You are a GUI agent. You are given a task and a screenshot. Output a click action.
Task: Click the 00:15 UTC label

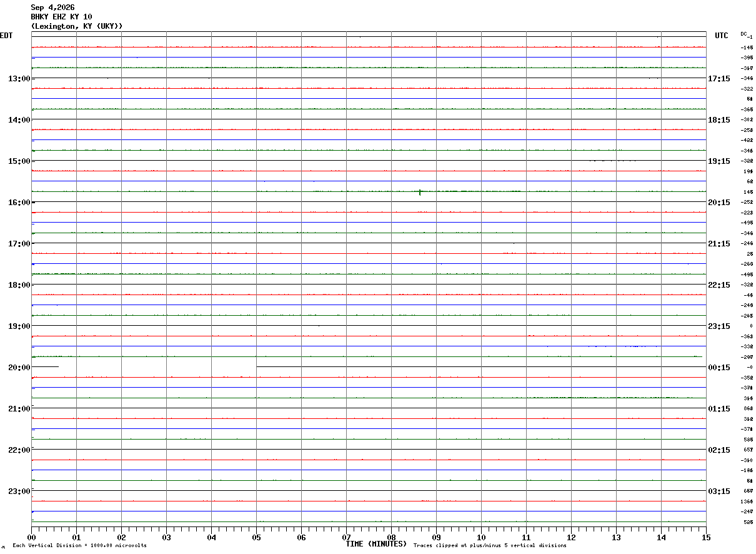(x=719, y=368)
